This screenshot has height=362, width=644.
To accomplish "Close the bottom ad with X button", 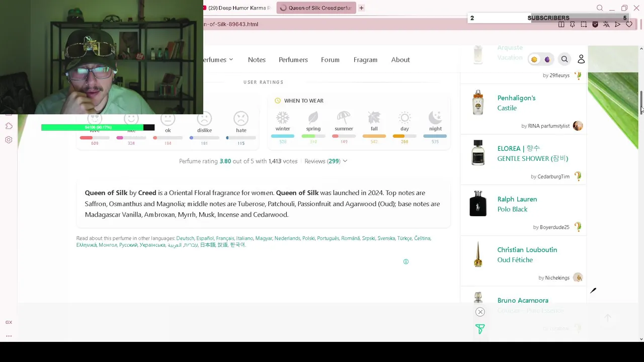I will [480, 312].
